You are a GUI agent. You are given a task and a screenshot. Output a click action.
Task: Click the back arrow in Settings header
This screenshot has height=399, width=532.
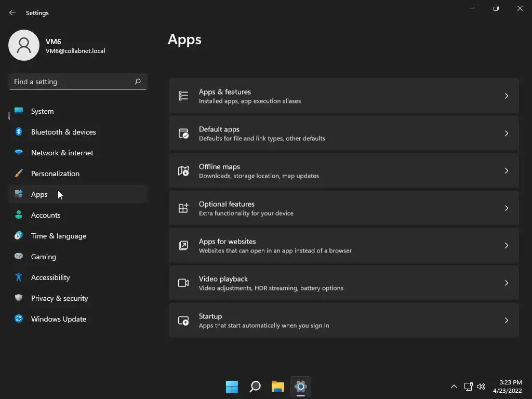click(12, 12)
